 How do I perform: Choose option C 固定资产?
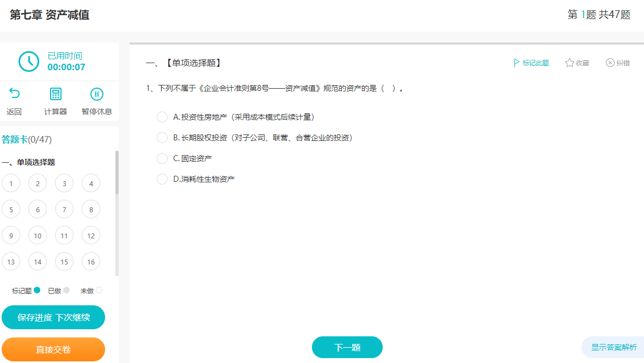pyautogui.click(x=162, y=158)
